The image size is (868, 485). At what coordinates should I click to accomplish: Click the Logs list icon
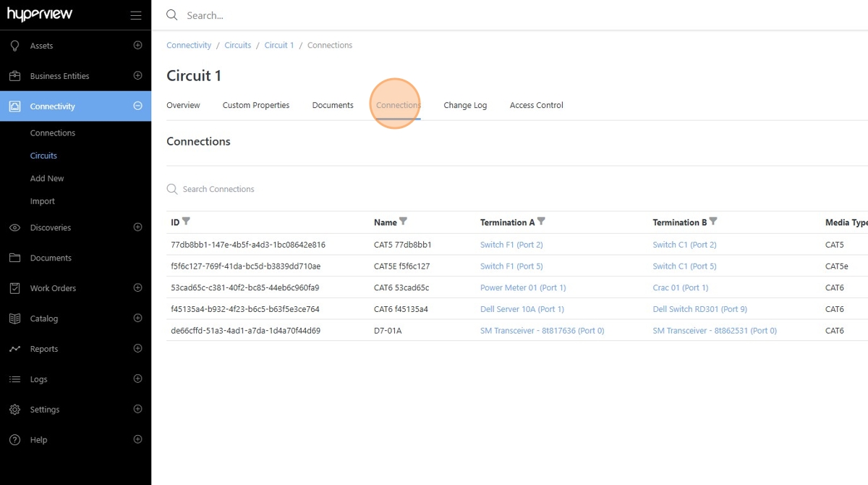[14, 379]
